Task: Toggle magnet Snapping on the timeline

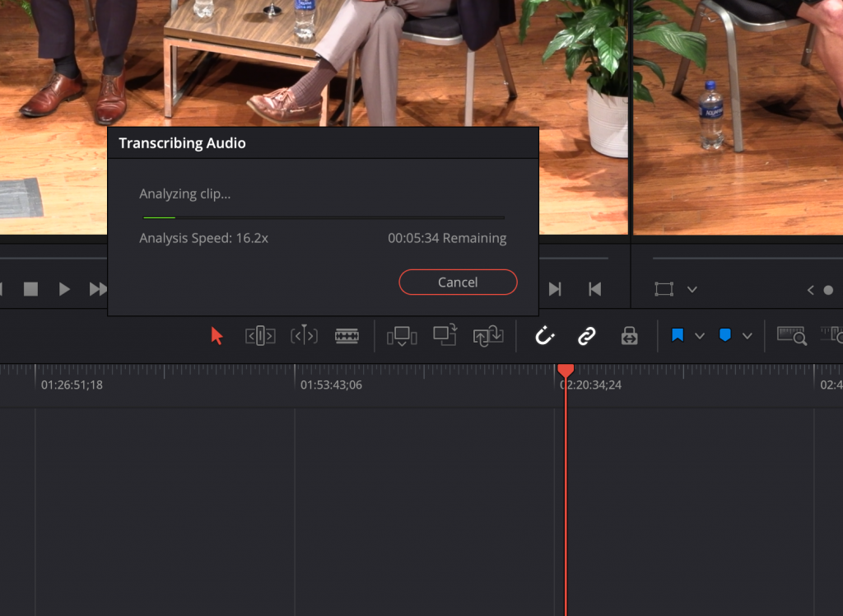Action: coord(544,336)
